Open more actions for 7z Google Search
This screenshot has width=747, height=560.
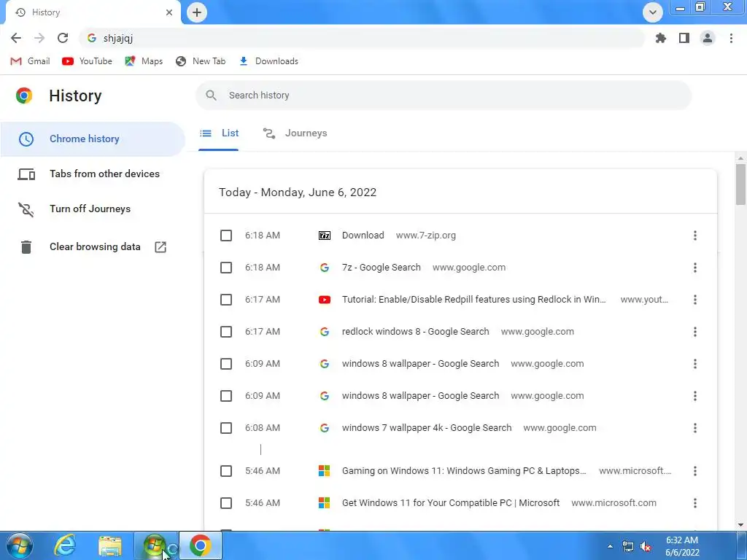(695, 268)
